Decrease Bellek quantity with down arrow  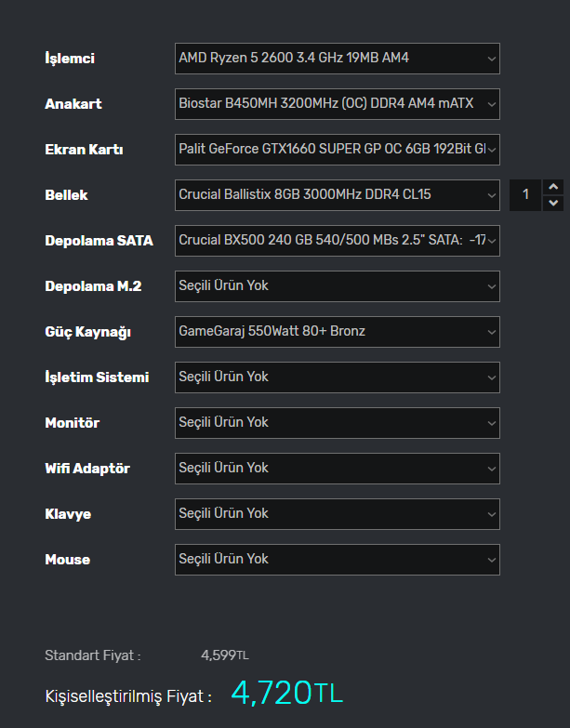coord(553,203)
